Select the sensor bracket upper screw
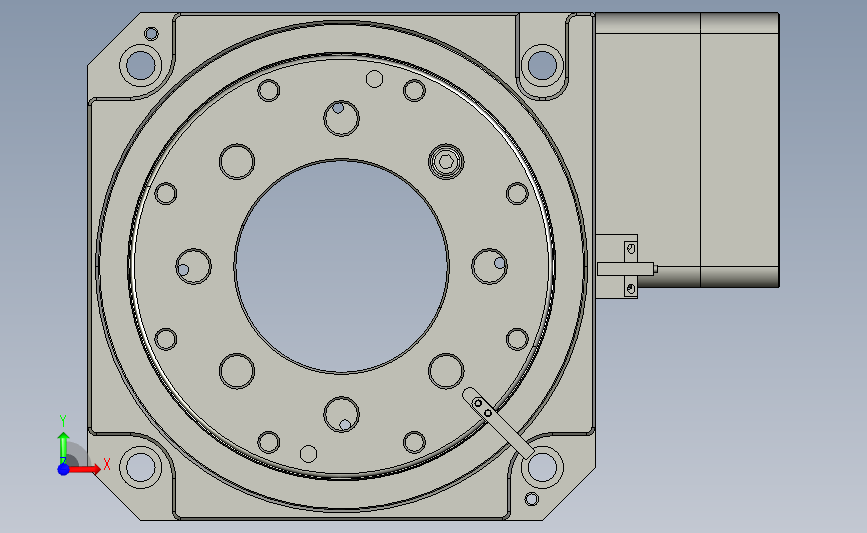The height and width of the screenshot is (533, 867). (x=631, y=249)
